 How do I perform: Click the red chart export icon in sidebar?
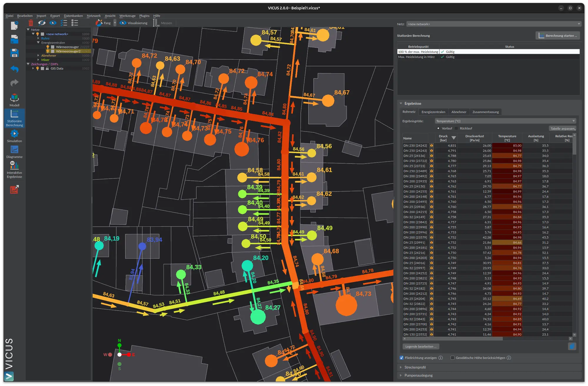click(14, 189)
